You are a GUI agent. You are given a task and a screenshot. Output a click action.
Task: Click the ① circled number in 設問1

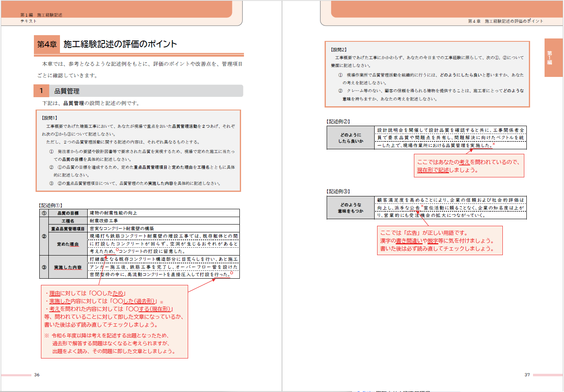52,152
